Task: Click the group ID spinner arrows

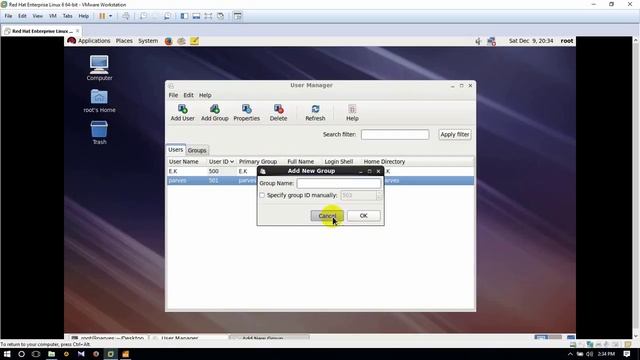Action: tap(379, 196)
